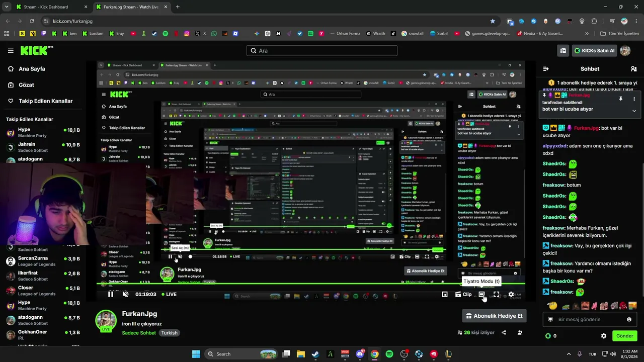
Task: Open the dashboard icon beside KICKs Satın Al
Action: [563, 51]
